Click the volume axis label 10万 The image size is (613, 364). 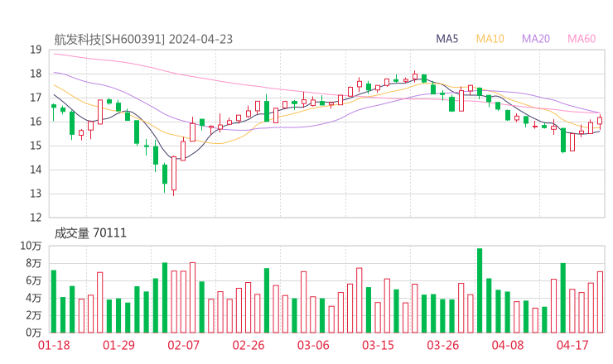point(31,246)
